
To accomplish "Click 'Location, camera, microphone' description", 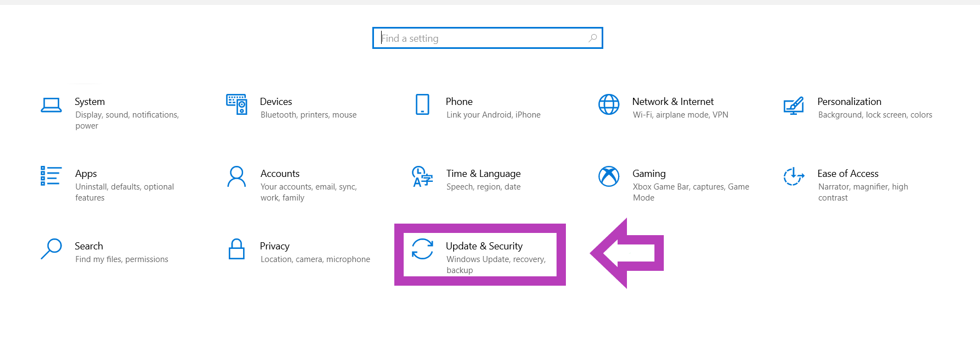I will point(315,259).
